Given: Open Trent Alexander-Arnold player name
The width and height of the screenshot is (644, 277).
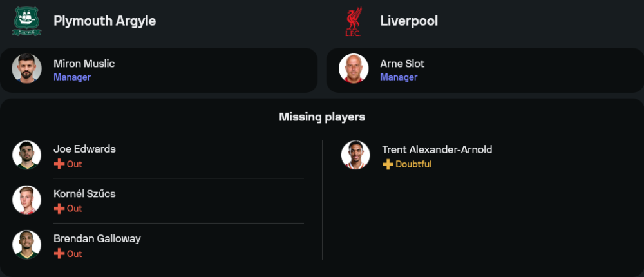Looking at the screenshot, I should (437, 149).
